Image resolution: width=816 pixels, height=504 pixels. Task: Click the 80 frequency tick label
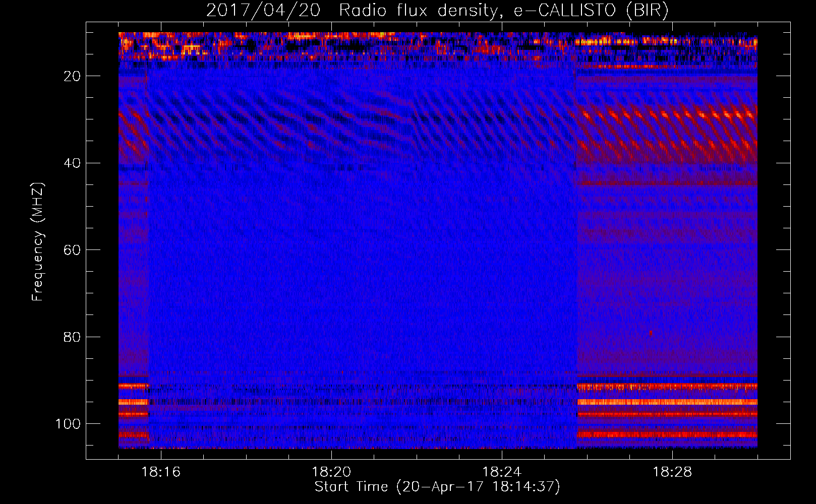[73, 337]
